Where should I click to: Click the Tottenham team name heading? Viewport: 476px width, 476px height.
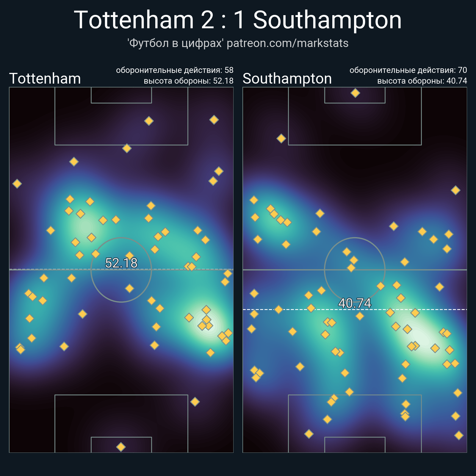tap(45, 79)
